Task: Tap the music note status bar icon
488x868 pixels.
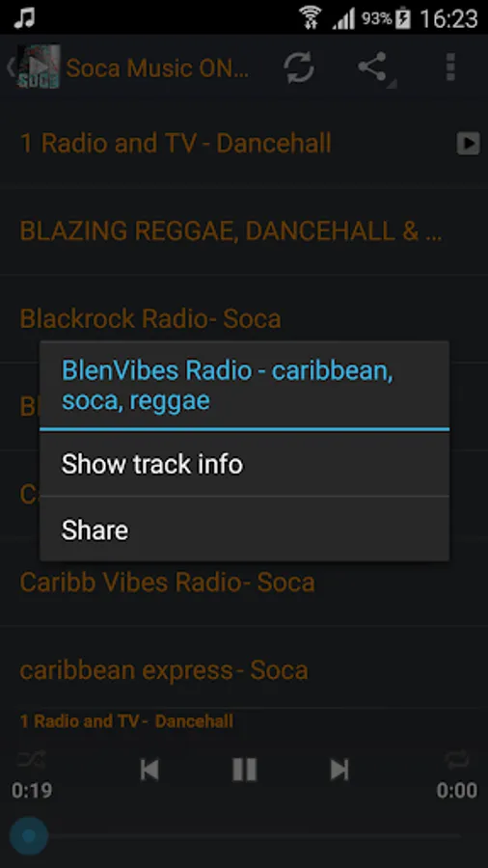Action: [24, 18]
